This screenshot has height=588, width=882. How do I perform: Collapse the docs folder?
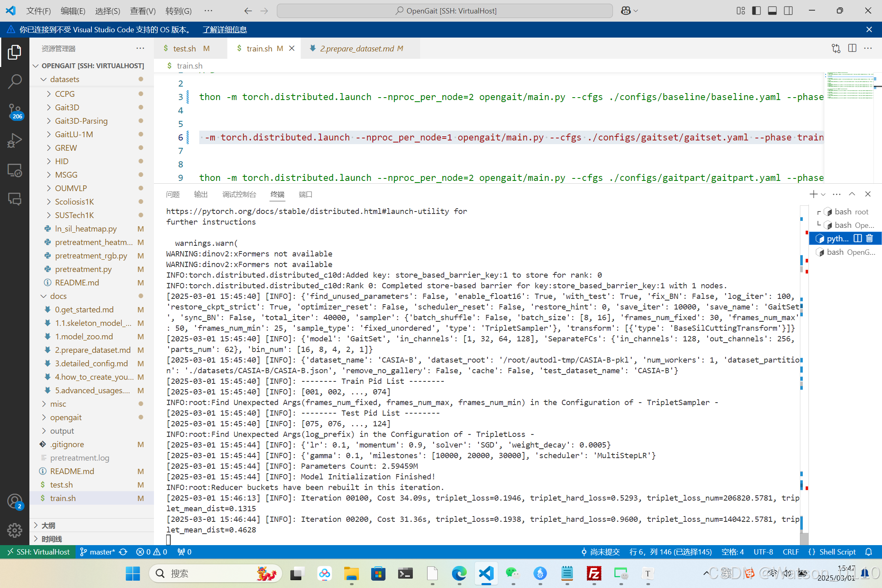click(x=58, y=296)
